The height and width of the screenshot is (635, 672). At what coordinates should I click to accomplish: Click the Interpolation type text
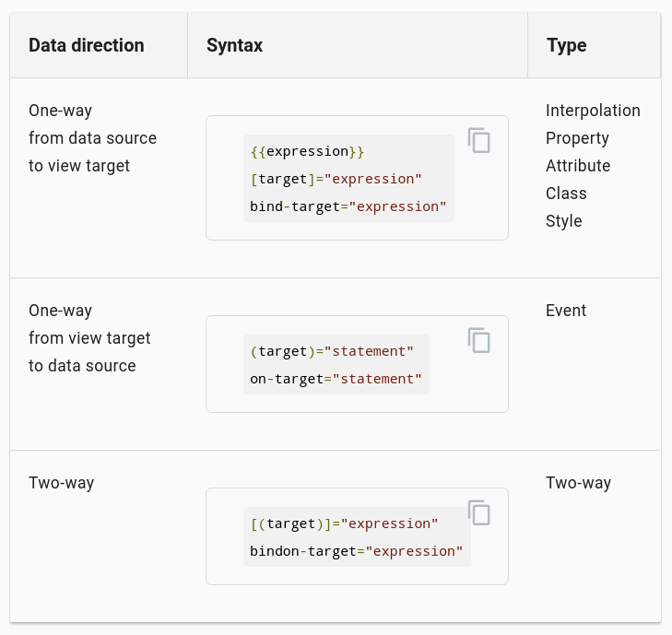[593, 111]
